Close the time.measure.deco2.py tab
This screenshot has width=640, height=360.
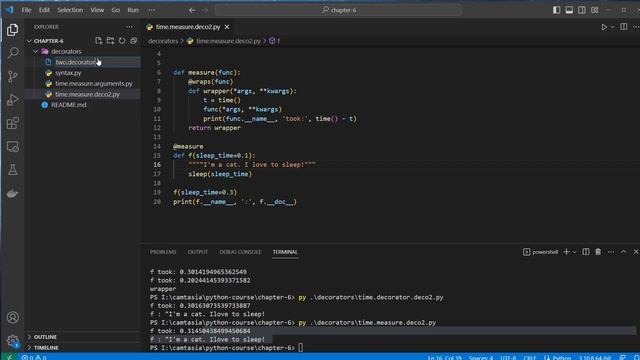pyautogui.click(x=227, y=27)
